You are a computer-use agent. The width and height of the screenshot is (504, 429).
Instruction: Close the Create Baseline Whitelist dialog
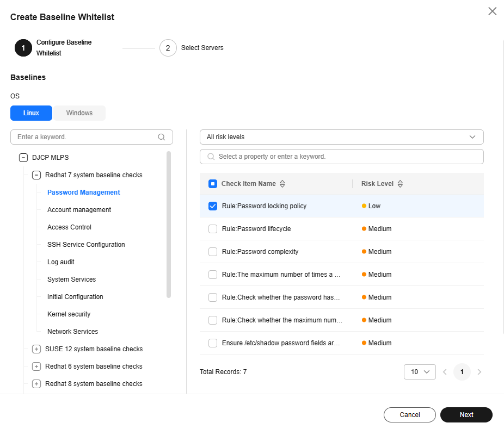click(x=492, y=11)
